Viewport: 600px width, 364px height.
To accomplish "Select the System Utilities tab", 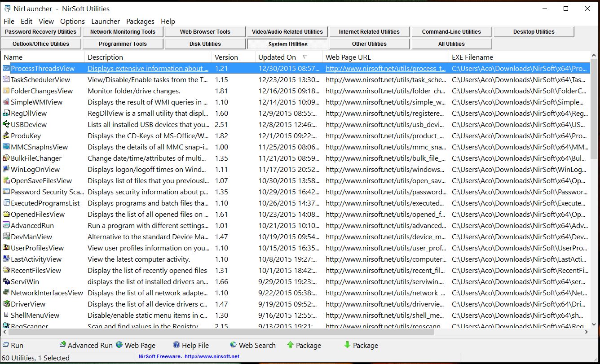I will pos(287,44).
